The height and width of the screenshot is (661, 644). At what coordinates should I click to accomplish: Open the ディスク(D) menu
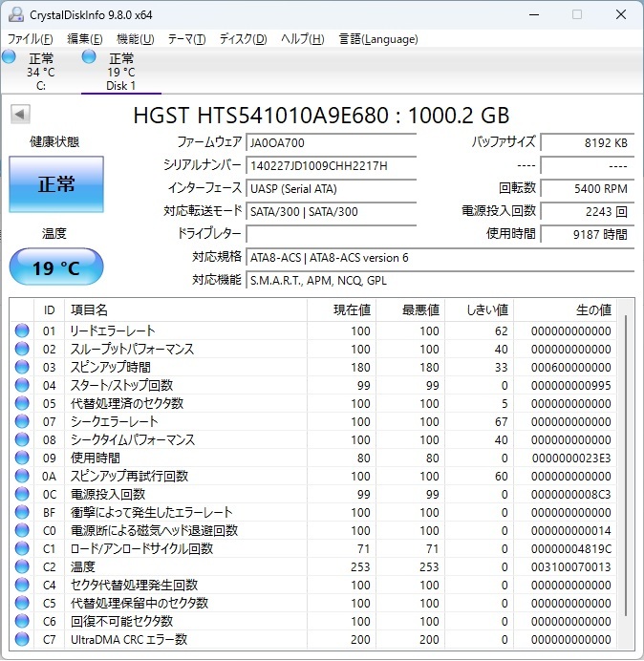(243, 39)
